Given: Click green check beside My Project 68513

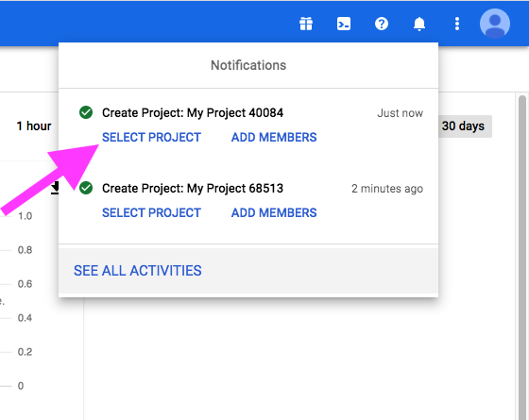Looking at the screenshot, I should tap(86, 188).
